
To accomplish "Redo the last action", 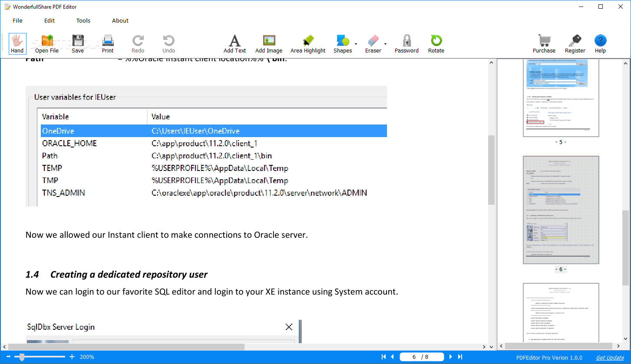I will pyautogui.click(x=138, y=44).
